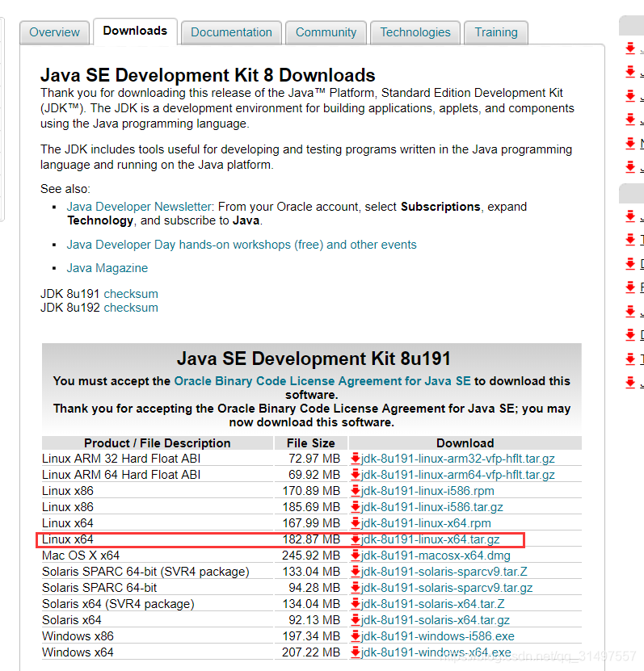
Task: Click download arrow icon for linux-x64.rpm
Action: coord(356,523)
